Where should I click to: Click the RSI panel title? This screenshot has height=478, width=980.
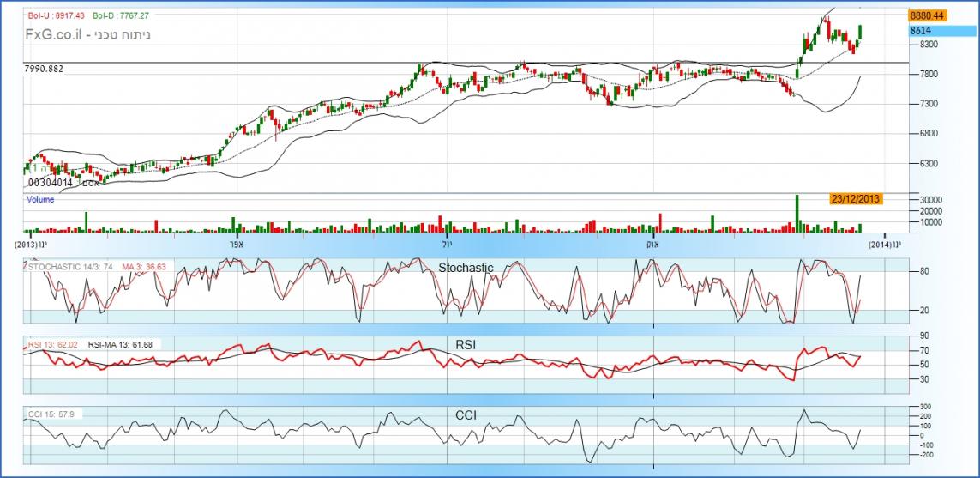(x=466, y=345)
